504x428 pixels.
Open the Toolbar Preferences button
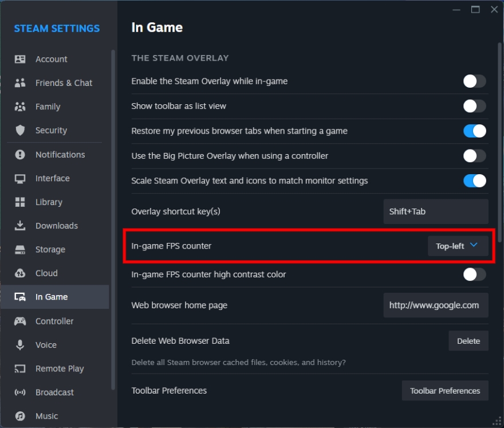pyautogui.click(x=445, y=391)
